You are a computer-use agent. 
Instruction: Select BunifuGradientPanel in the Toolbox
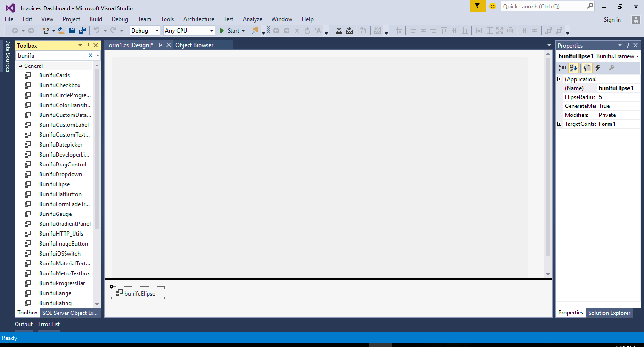[65, 224]
